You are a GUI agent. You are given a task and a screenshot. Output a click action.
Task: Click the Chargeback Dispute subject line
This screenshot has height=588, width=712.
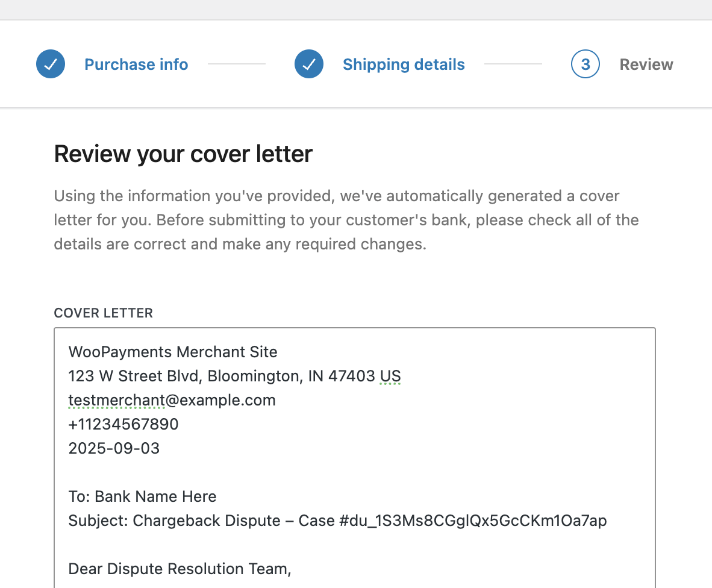tap(337, 521)
